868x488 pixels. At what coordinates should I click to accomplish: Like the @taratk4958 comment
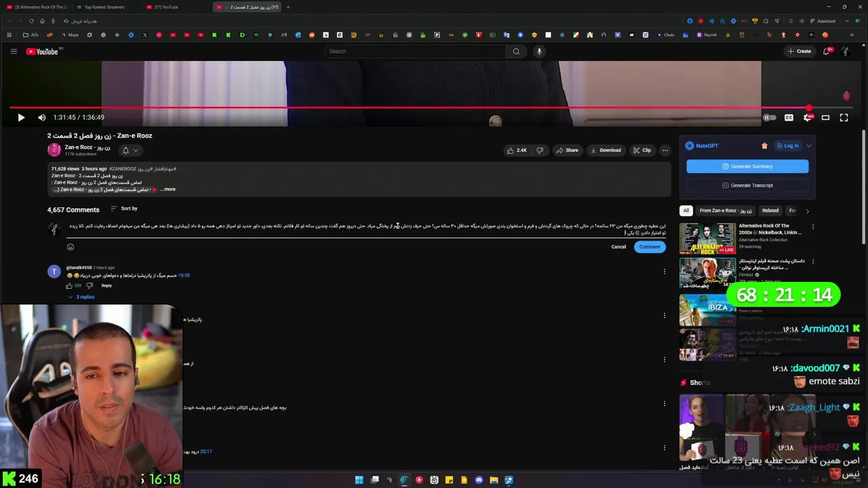(x=69, y=285)
